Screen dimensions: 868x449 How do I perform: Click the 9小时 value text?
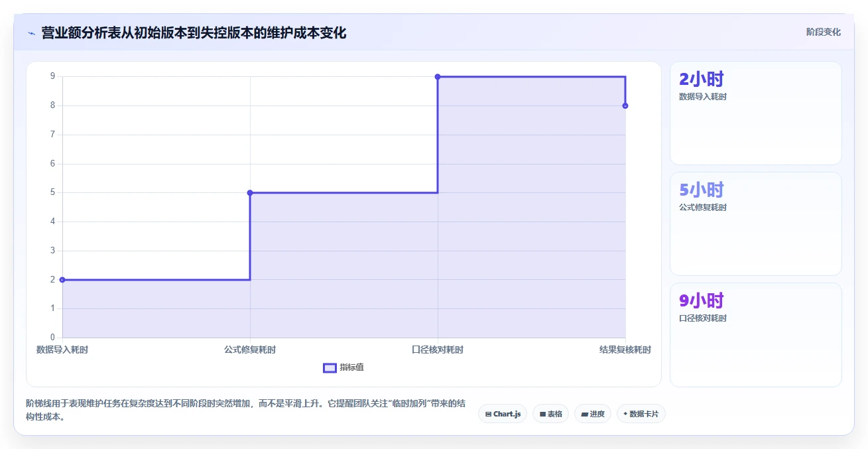click(x=701, y=301)
